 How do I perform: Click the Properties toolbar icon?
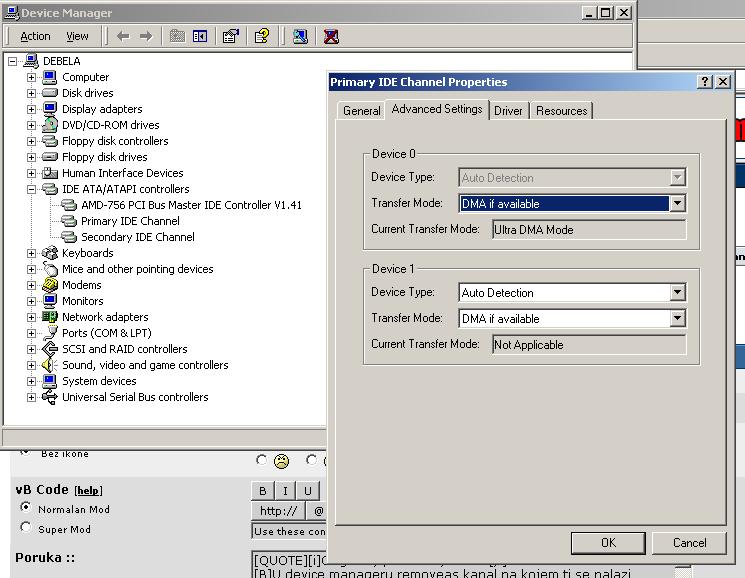click(231, 36)
